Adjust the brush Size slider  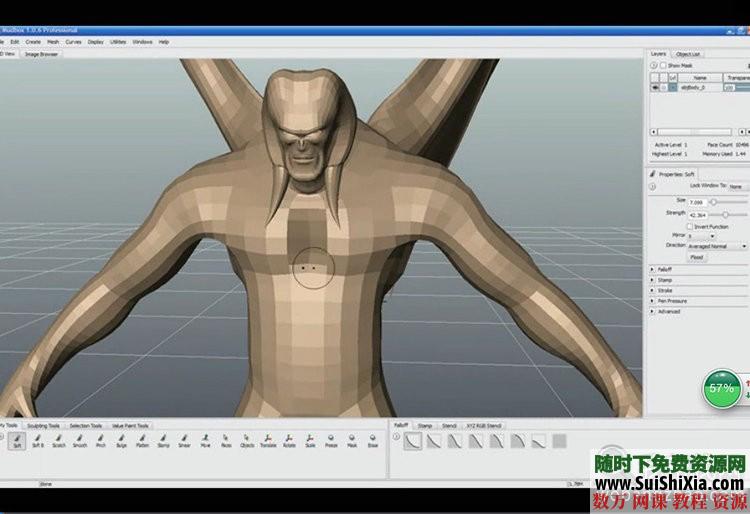(x=728, y=202)
